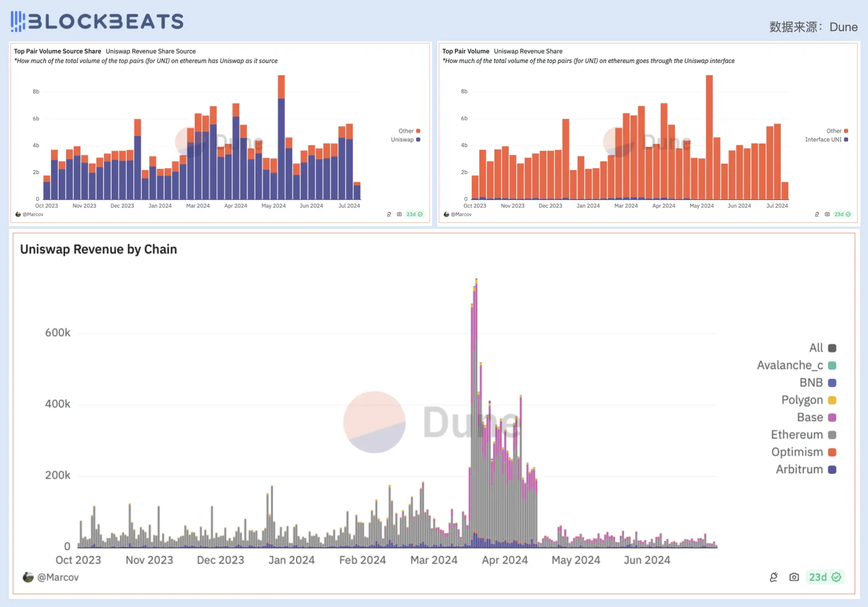Click the @Marcov avatar in bottom chart
868x607 pixels.
[x=28, y=577]
